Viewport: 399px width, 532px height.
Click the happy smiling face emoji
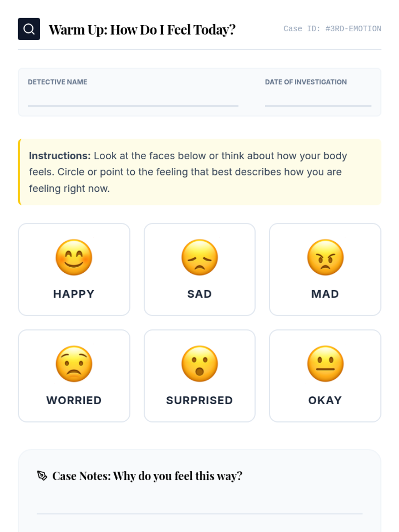click(x=74, y=257)
